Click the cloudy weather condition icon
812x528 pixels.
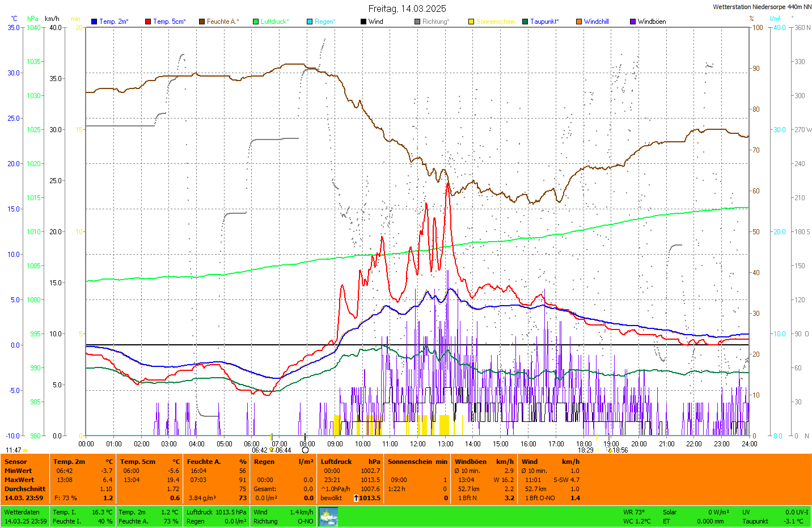pos(328,517)
